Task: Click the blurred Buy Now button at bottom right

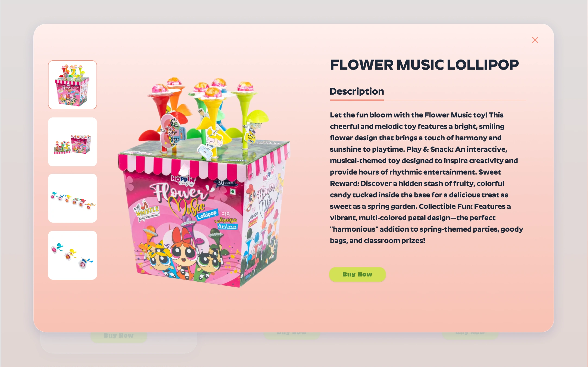Action: pos(470,334)
